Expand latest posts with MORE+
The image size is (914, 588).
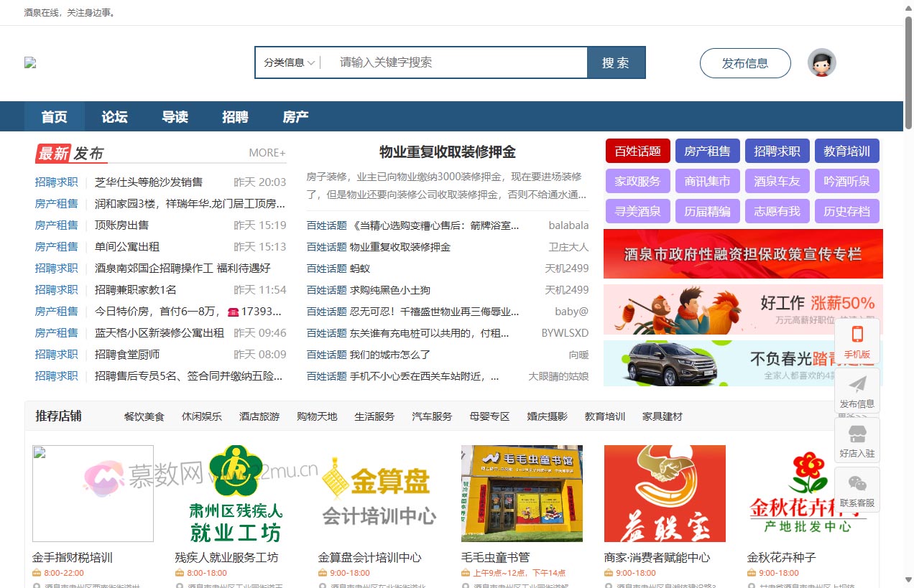coord(267,153)
